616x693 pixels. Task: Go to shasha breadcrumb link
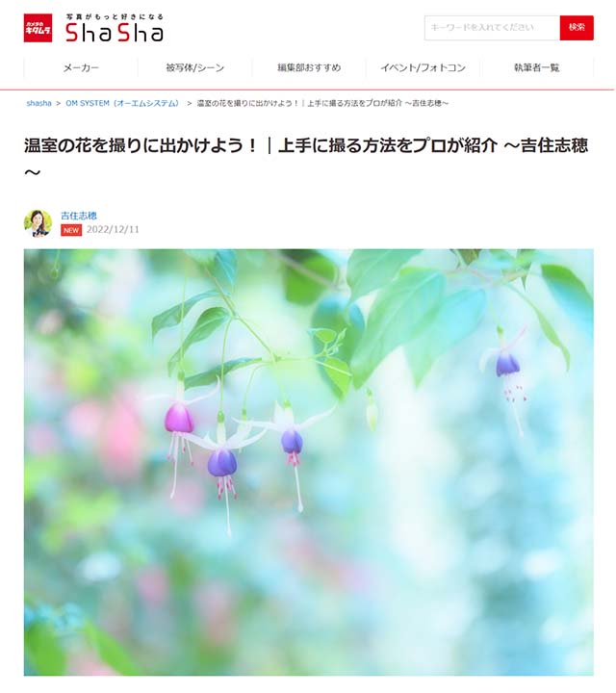[x=38, y=103]
